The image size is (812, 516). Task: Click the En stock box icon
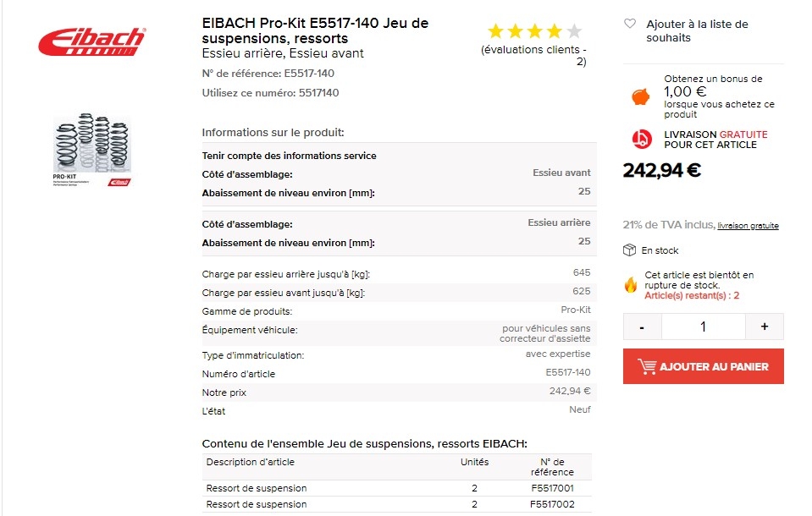629,250
